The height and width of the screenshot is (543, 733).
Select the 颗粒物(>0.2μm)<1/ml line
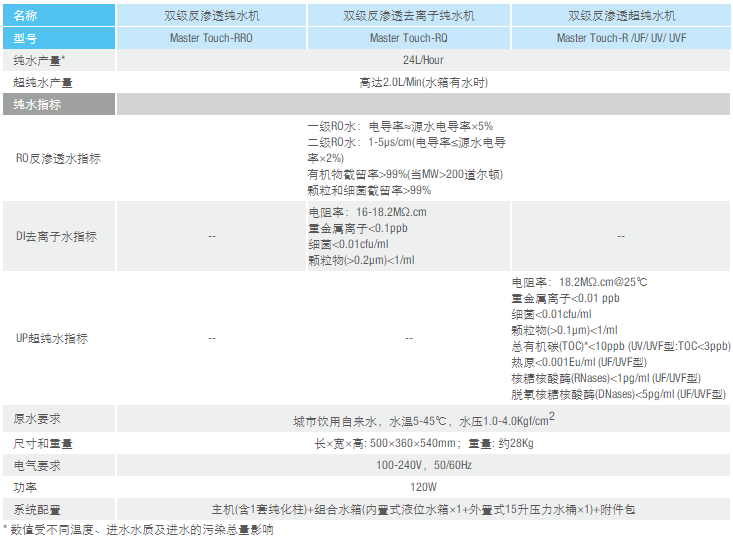pos(361,260)
